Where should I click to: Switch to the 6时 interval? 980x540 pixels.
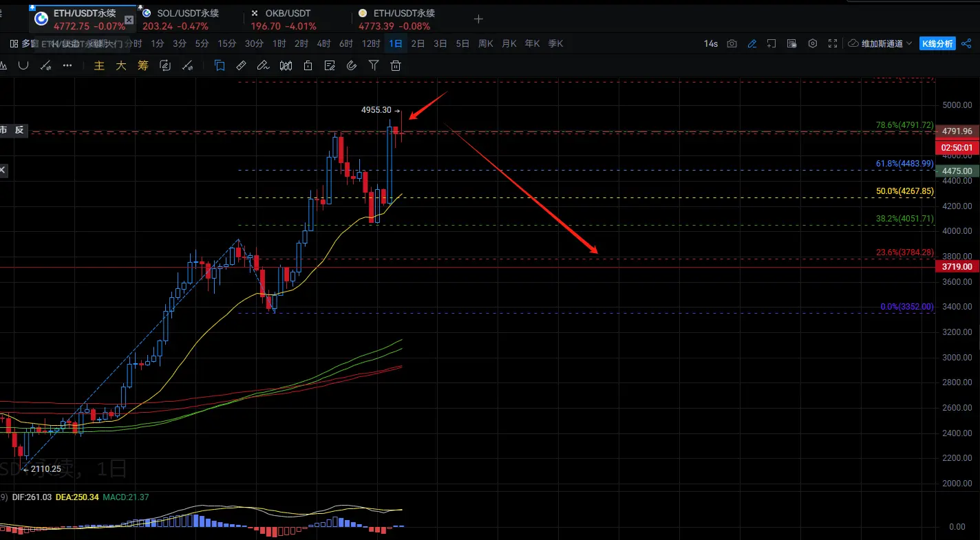(x=345, y=43)
